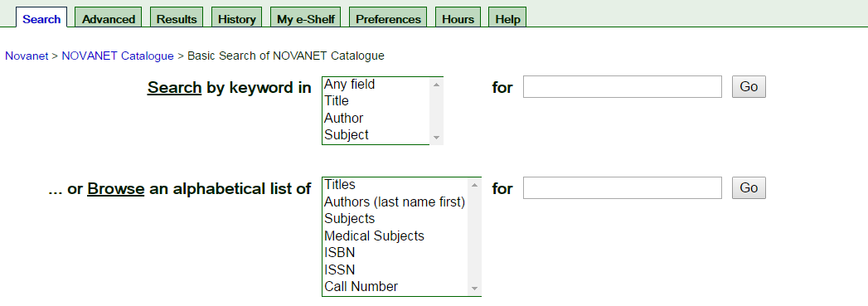Select 'Call Number' in browse list

coord(395,287)
